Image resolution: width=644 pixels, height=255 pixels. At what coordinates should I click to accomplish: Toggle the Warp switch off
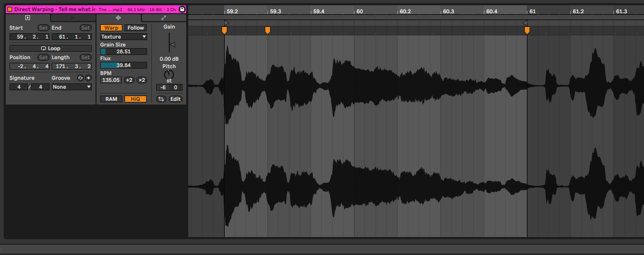pyautogui.click(x=111, y=28)
